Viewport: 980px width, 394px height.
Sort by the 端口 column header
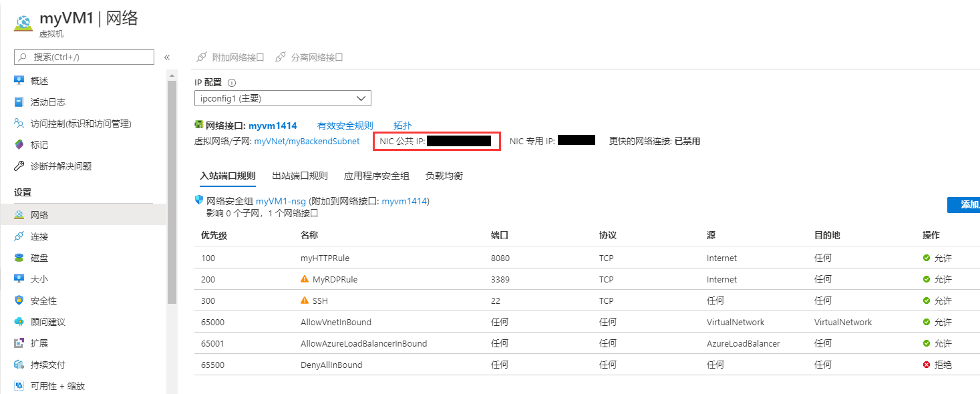point(500,235)
